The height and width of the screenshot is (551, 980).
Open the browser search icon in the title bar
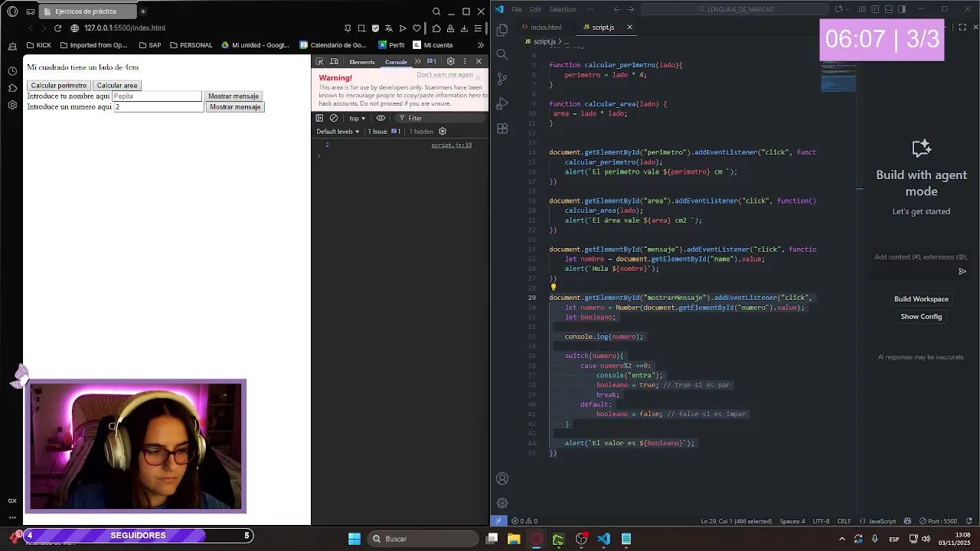[x=436, y=11]
